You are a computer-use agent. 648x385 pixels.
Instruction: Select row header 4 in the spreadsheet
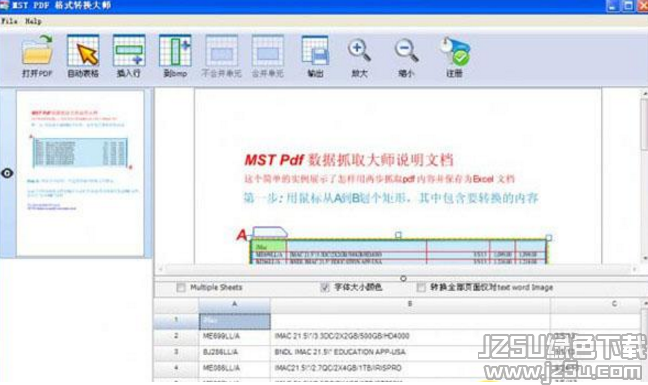(x=176, y=368)
